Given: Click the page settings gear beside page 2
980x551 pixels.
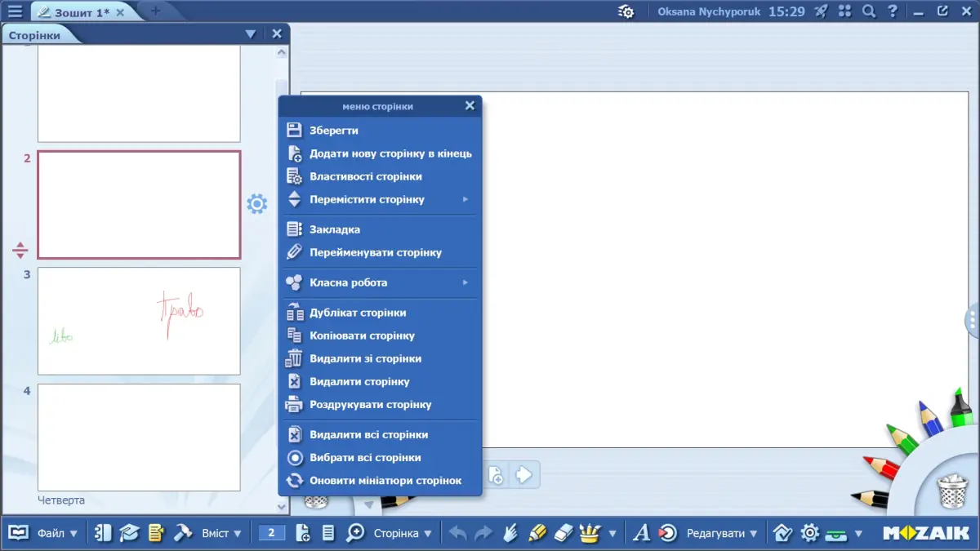Looking at the screenshot, I should (256, 204).
